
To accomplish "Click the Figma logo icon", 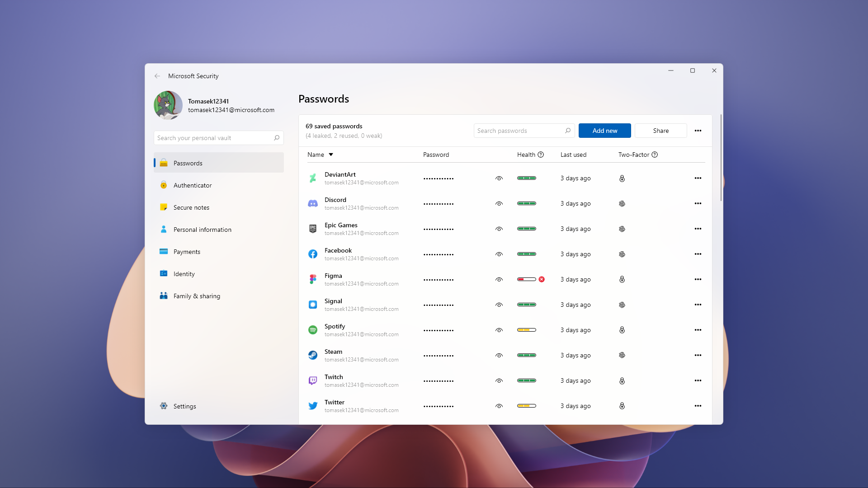I will [312, 280].
